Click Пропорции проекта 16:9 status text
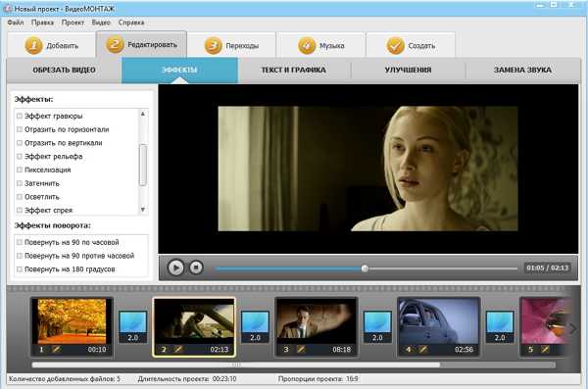The height and width of the screenshot is (389, 588). pyautogui.click(x=318, y=379)
